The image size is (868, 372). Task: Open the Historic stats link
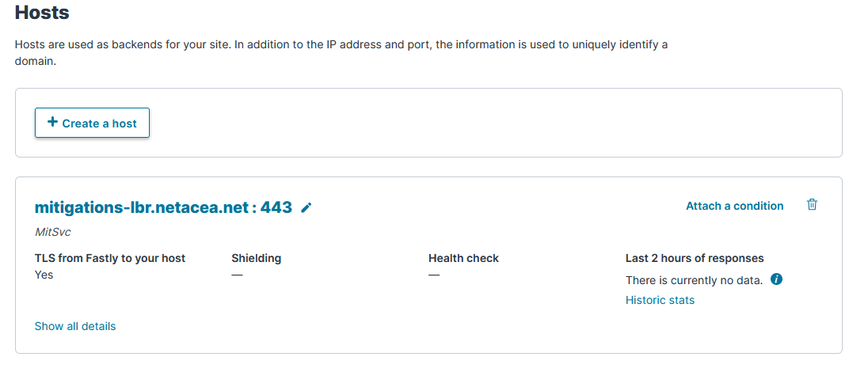point(660,300)
